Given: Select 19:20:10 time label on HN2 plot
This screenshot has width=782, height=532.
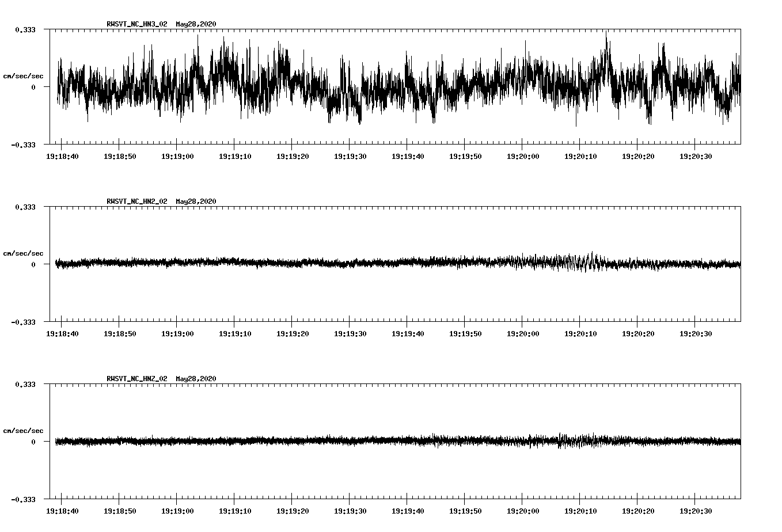Looking at the screenshot, I should click(x=580, y=334).
